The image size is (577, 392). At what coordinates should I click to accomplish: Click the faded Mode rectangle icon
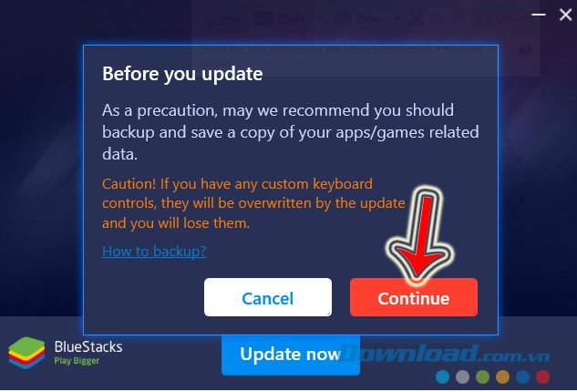coord(263,18)
